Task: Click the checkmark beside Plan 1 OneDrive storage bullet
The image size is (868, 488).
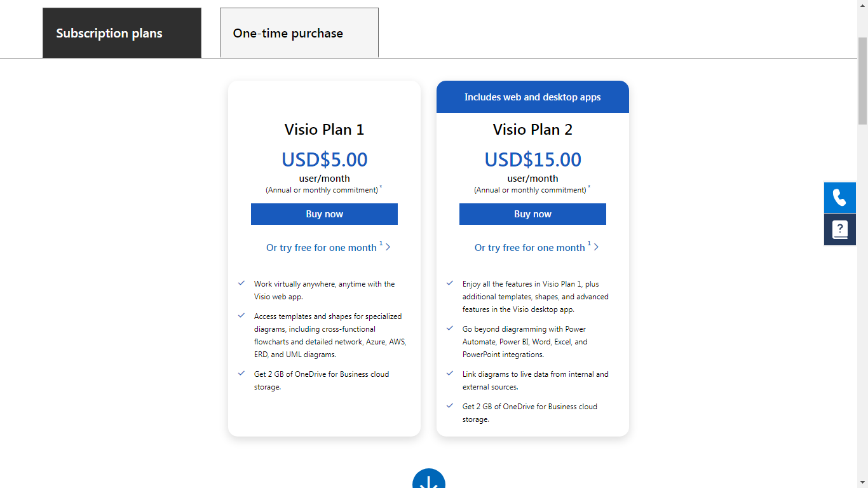Action: pos(241,374)
